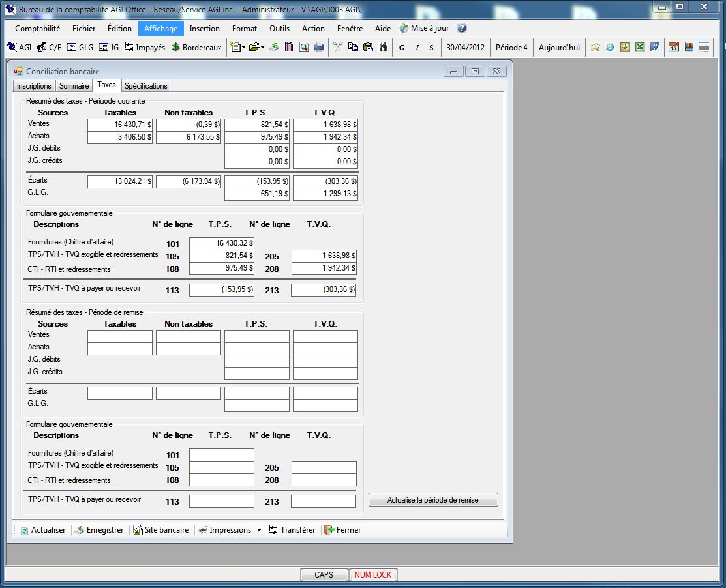Click the Achats Non taxables field 6 173,55 $

[x=189, y=138]
